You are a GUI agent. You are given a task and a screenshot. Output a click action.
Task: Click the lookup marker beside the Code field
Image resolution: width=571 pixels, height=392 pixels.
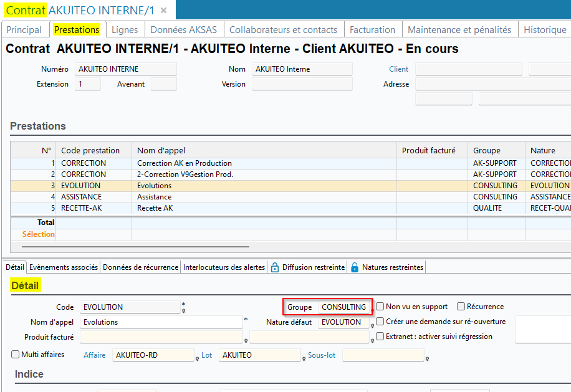184,310
